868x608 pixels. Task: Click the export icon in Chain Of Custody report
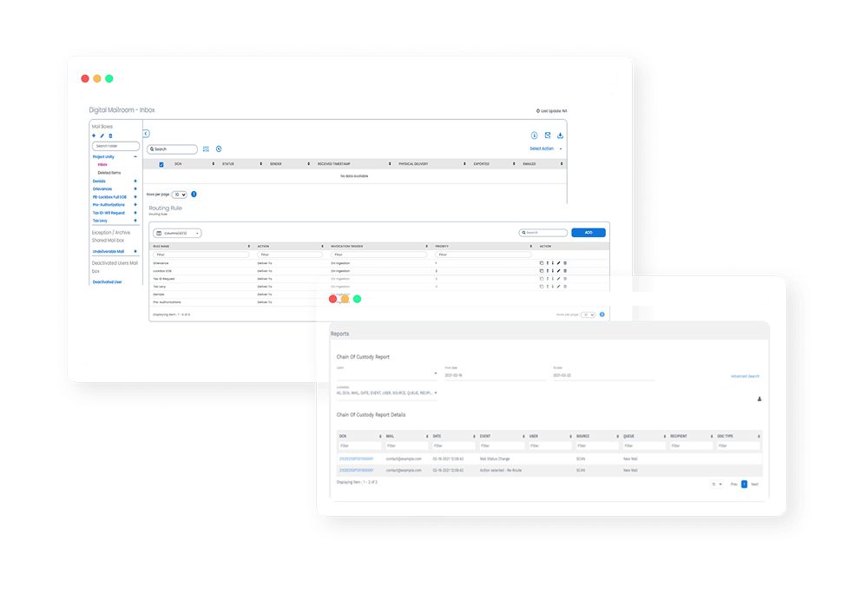(759, 399)
